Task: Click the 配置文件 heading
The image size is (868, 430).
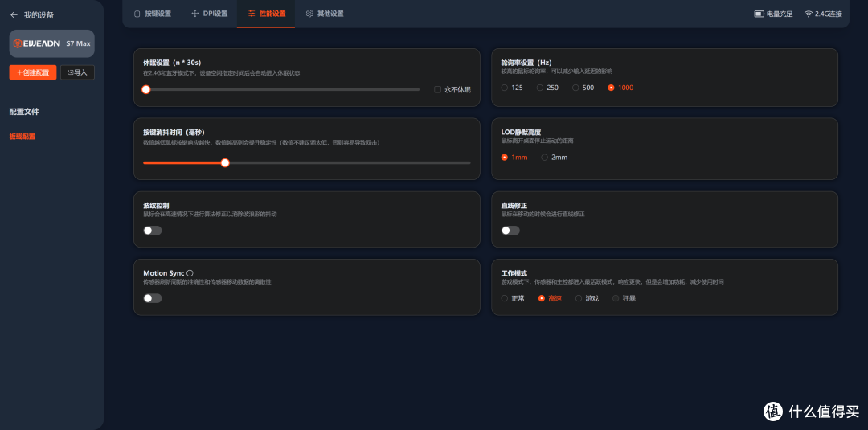Action: coord(24,112)
